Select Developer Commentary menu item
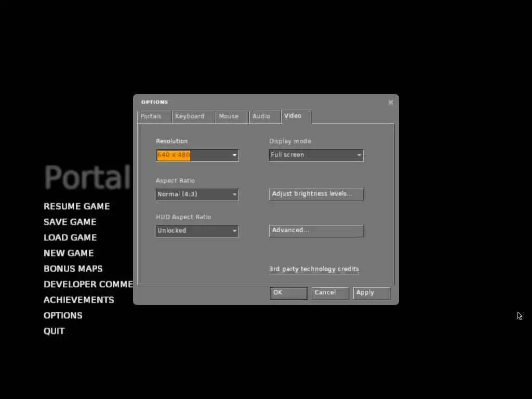Image resolution: width=532 pixels, height=399 pixels. pyautogui.click(x=88, y=284)
